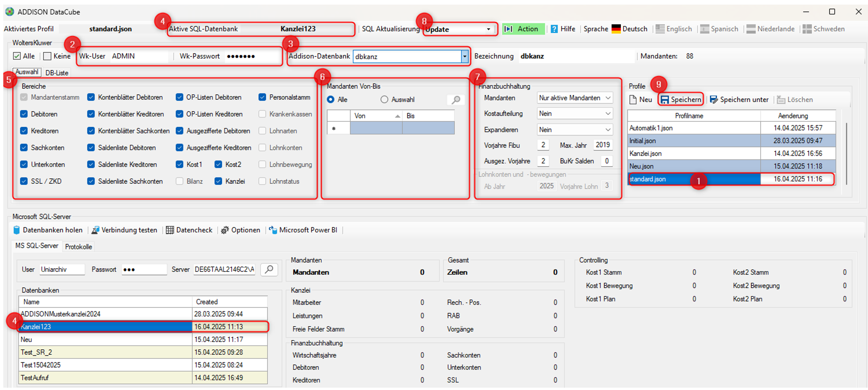Launch Microsoft Power BI icon

[273, 230]
